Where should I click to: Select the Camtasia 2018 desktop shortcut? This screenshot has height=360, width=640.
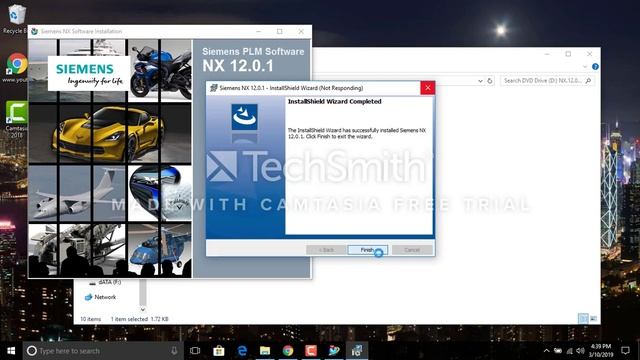(x=16, y=119)
